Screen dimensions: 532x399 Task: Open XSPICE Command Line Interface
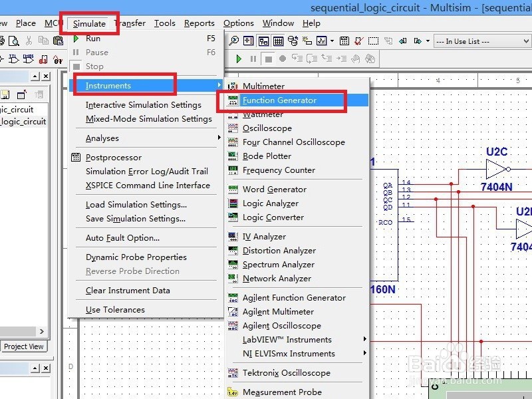pos(146,186)
